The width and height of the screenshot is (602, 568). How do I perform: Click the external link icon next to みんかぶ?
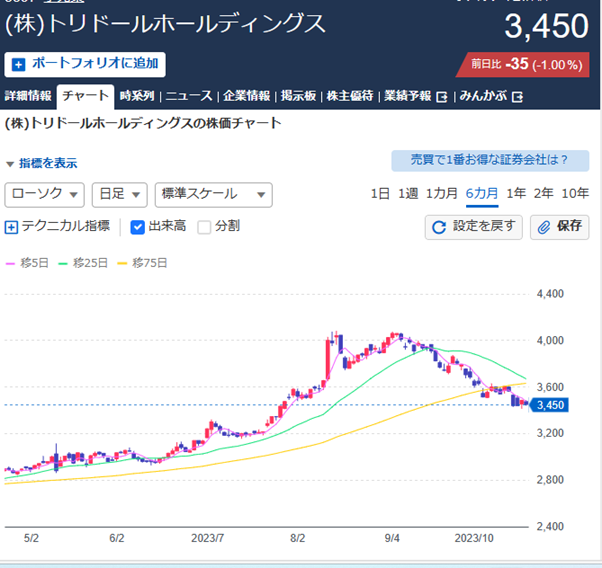[x=518, y=97]
